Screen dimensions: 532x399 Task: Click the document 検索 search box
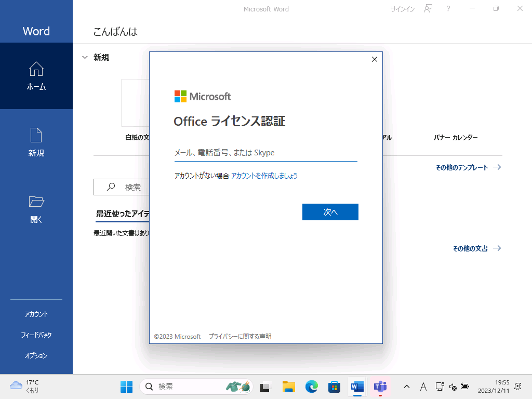122,187
